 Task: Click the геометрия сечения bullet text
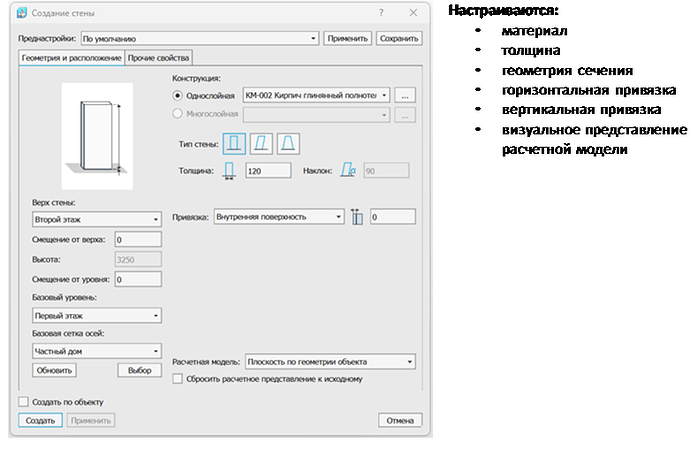coord(567,70)
